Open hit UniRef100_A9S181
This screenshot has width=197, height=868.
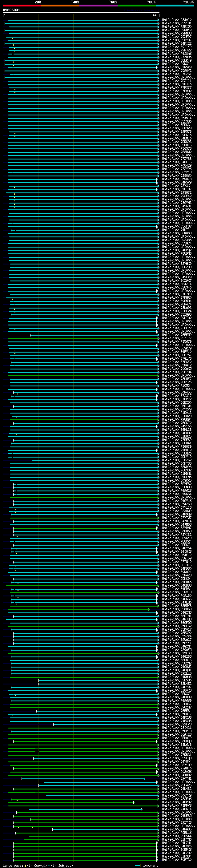pyautogui.click(x=177, y=24)
